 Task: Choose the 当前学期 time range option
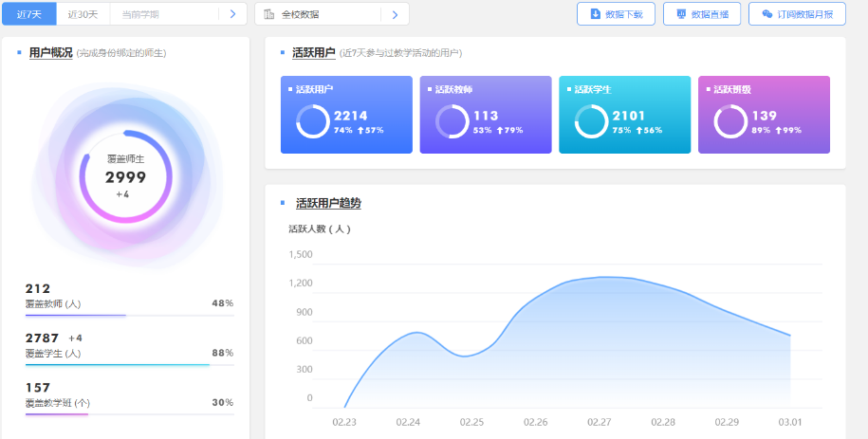point(140,14)
